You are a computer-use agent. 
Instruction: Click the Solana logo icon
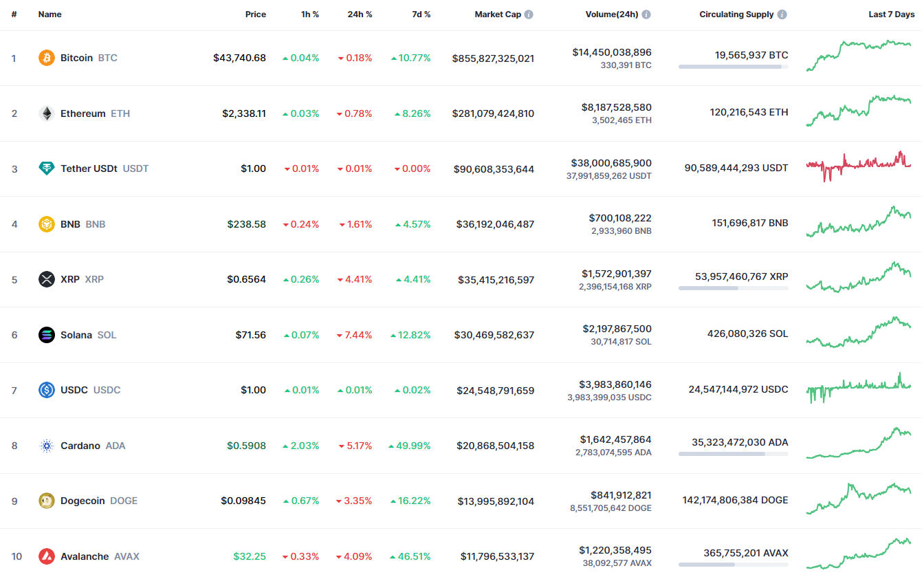coord(47,335)
